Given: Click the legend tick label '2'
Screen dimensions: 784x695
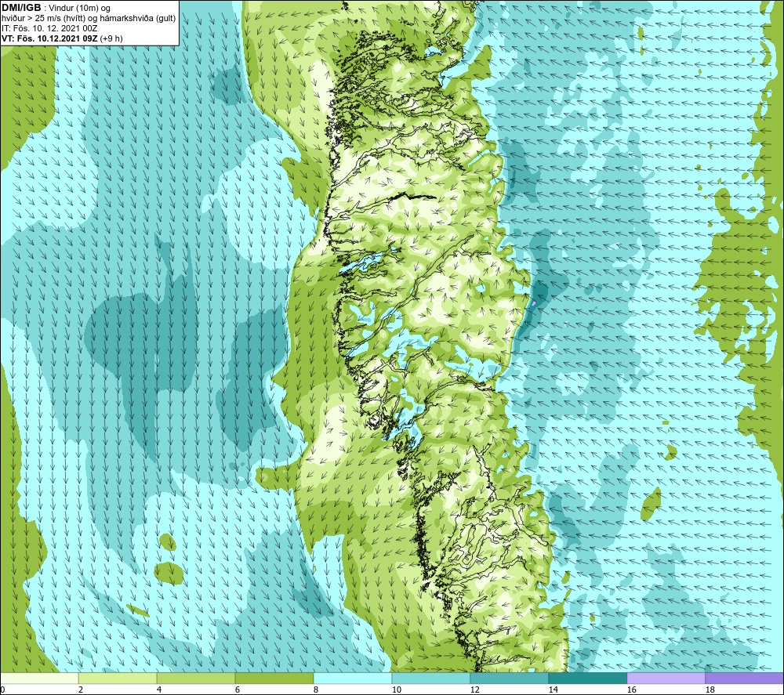Looking at the screenshot, I should [81, 690].
